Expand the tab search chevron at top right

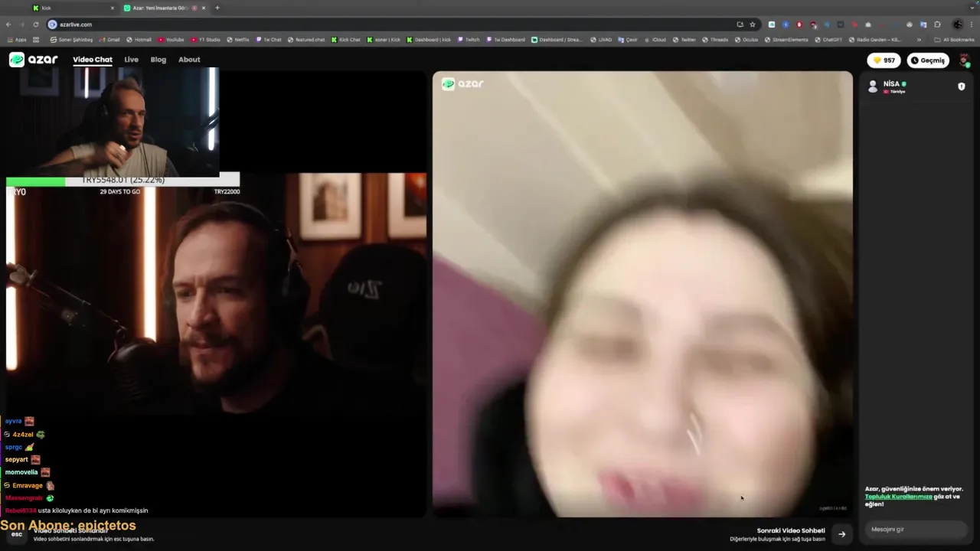click(x=971, y=8)
